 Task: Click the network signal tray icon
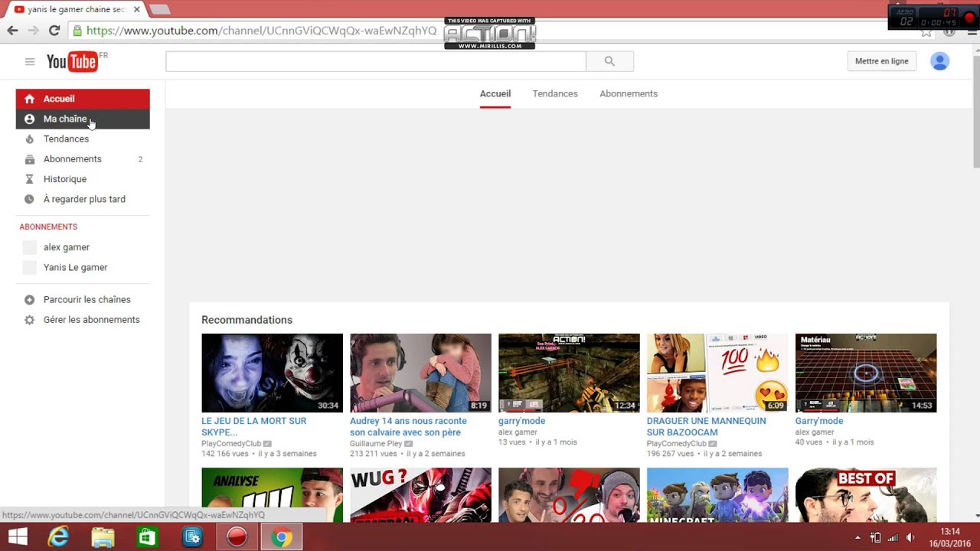[893, 537]
